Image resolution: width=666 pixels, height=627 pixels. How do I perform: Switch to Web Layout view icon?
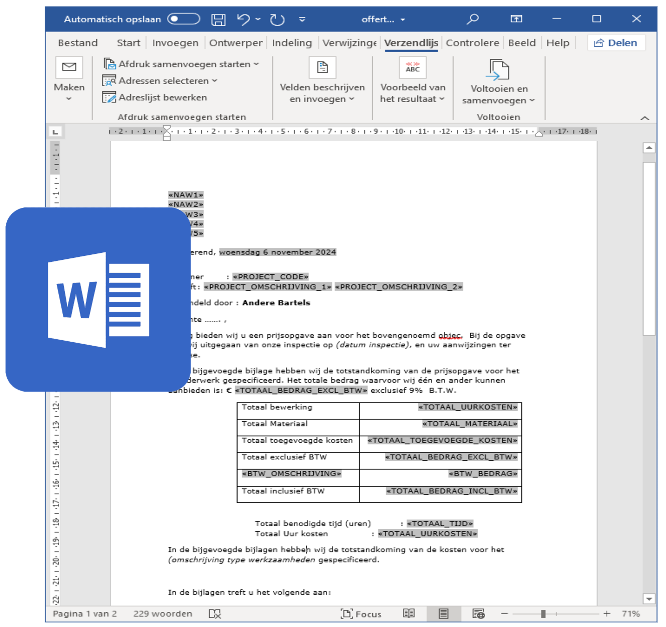coord(478,614)
